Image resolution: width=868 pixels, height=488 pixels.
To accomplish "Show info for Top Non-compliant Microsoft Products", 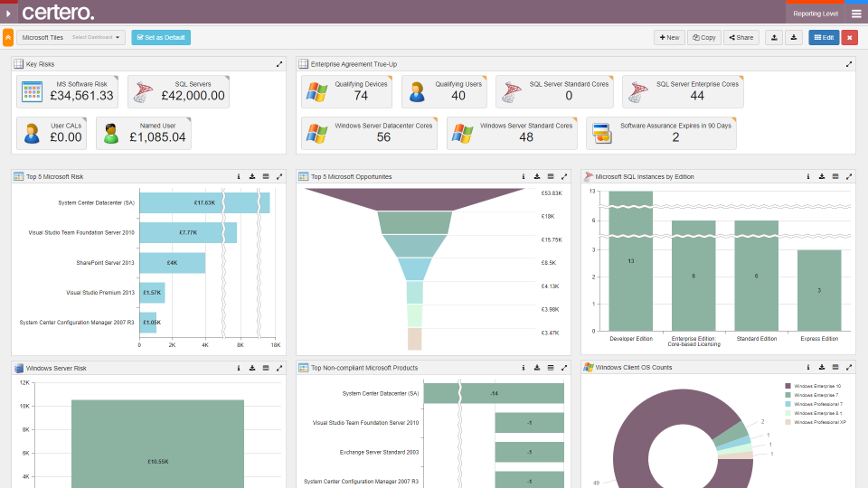I will tap(524, 368).
